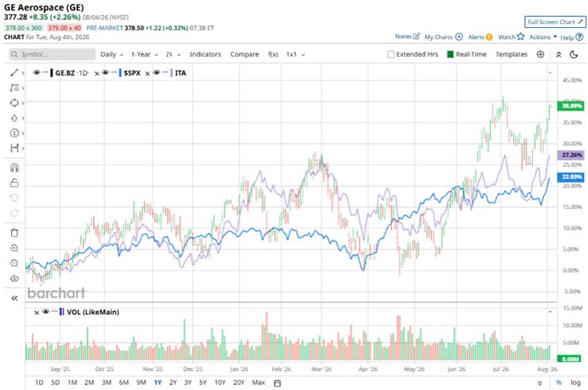Choose the shapes drawing tool
This screenshot has height=390, width=588.
click(x=14, y=103)
